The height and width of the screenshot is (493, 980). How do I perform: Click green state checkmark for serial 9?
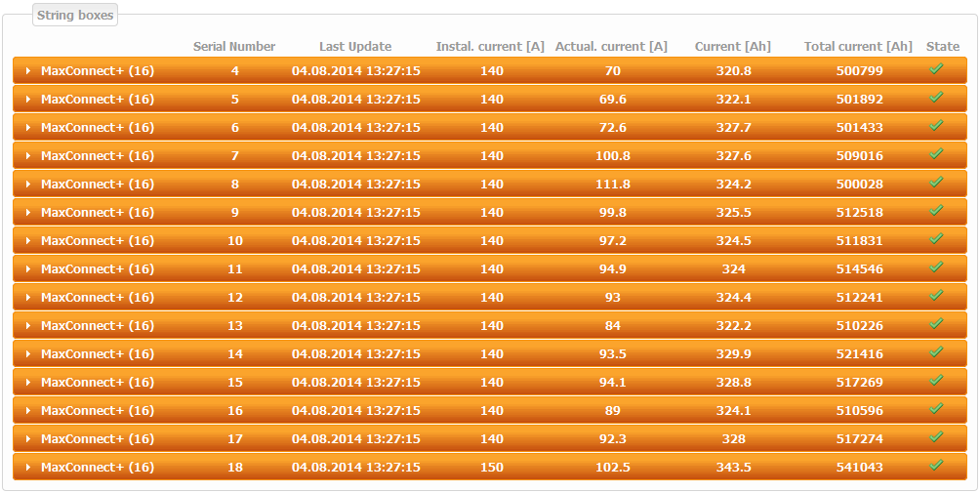(x=936, y=211)
